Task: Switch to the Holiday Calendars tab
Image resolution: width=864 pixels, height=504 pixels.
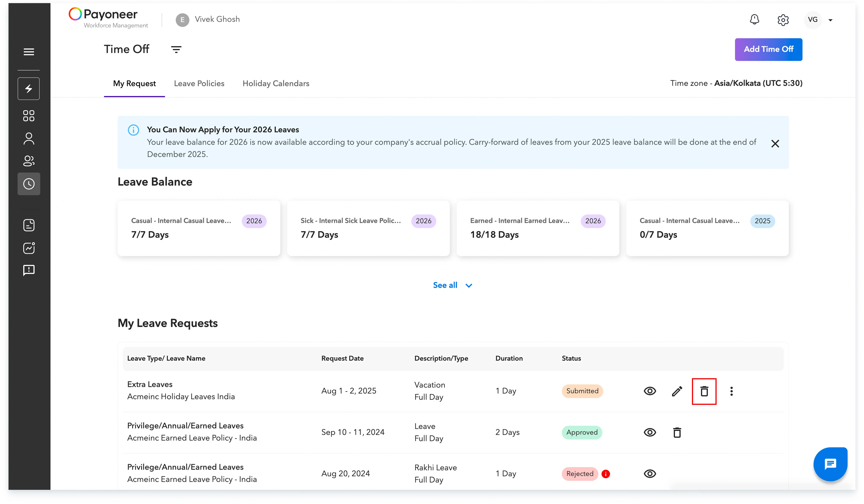Action: point(276,84)
